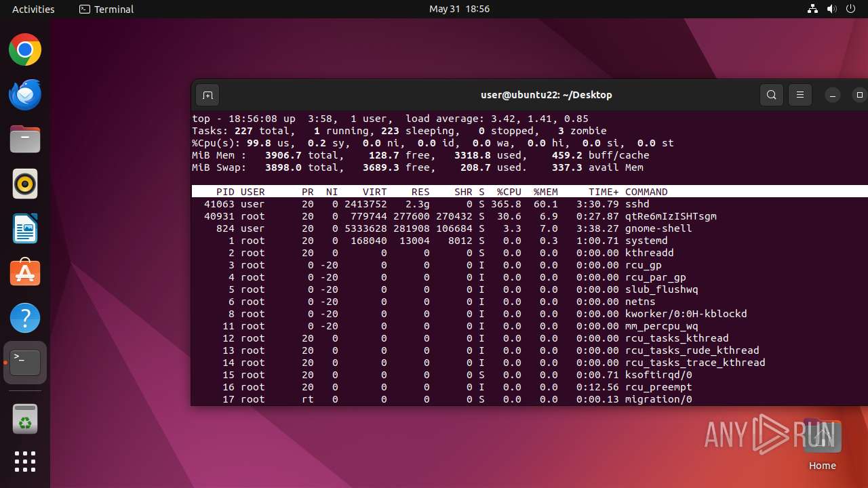Select the rcu_par_gp process name

pos(656,277)
